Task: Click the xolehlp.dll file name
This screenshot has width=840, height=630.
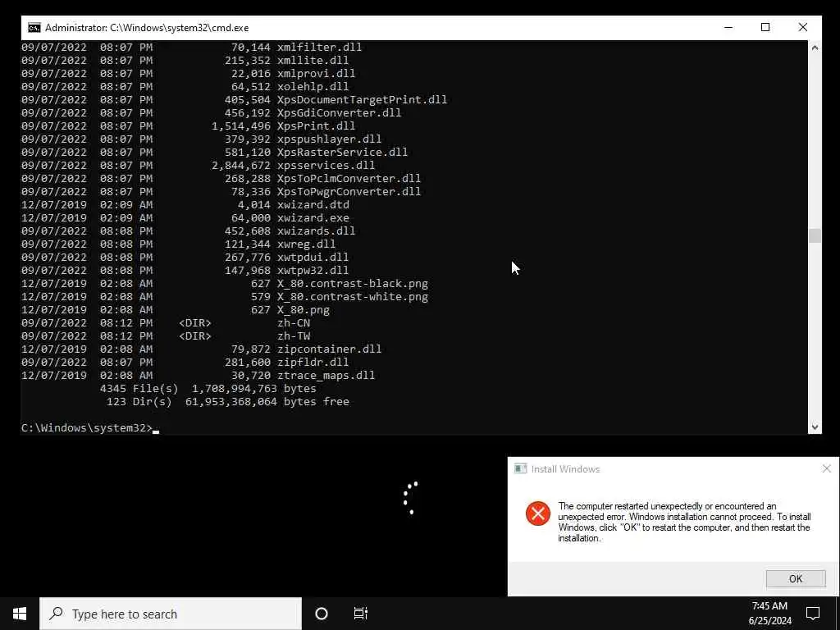Action: point(313,86)
